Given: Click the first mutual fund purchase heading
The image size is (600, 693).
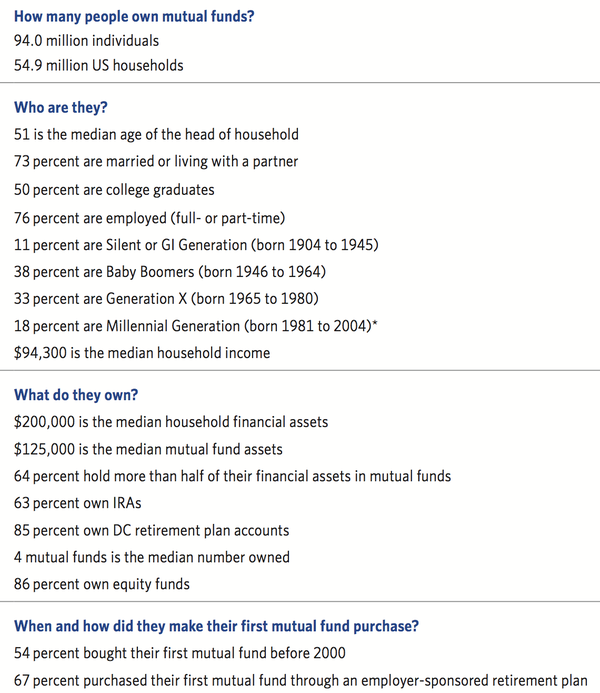Looking at the screenshot, I should [216, 626].
